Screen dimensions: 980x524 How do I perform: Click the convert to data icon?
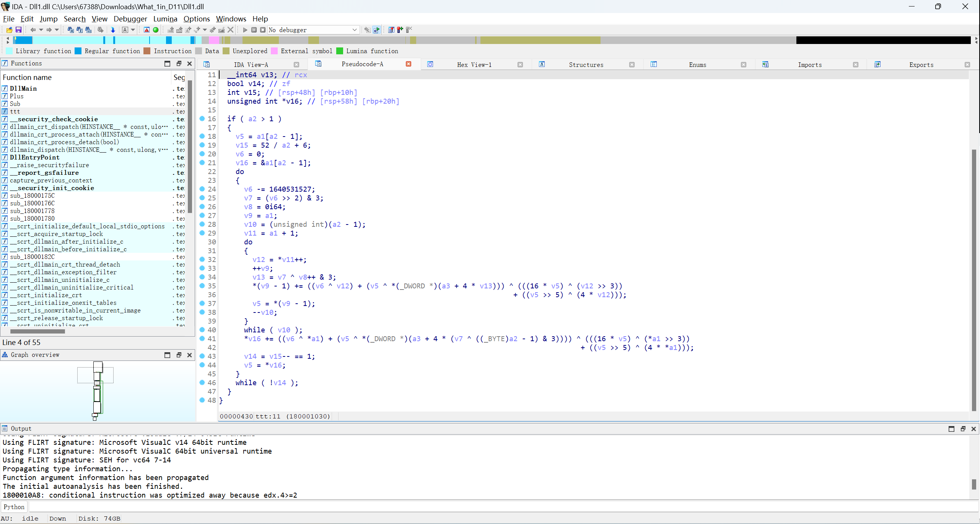point(179,30)
